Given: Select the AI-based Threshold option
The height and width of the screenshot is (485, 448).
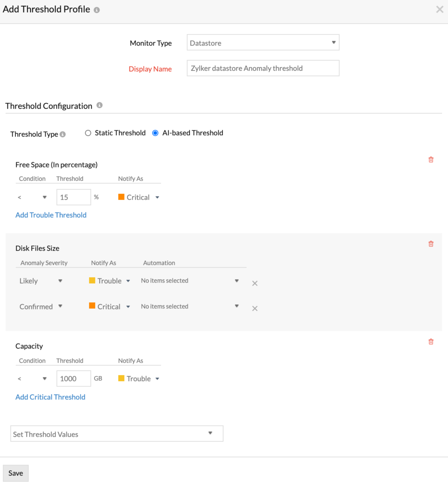Looking at the screenshot, I should click(x=155, y=133).
